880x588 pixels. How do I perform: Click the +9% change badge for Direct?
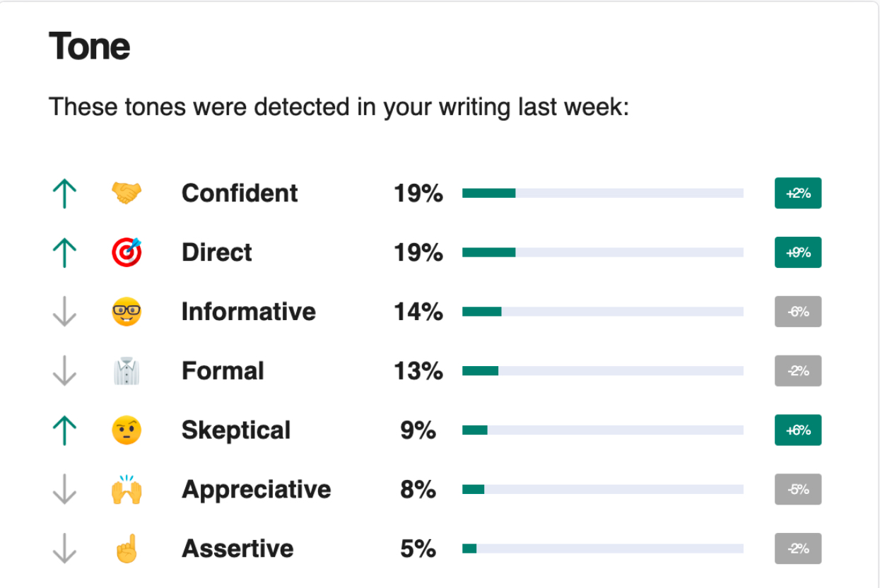(x=797, y=252)
